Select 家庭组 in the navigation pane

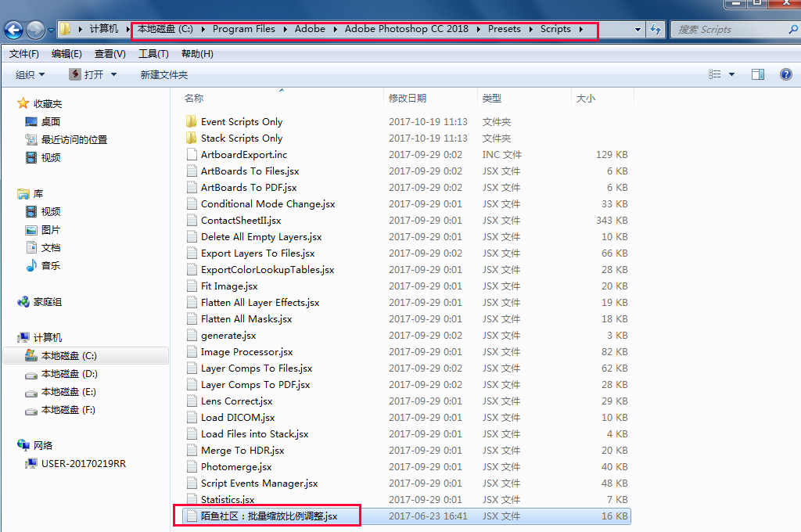(x=48, y=302)
